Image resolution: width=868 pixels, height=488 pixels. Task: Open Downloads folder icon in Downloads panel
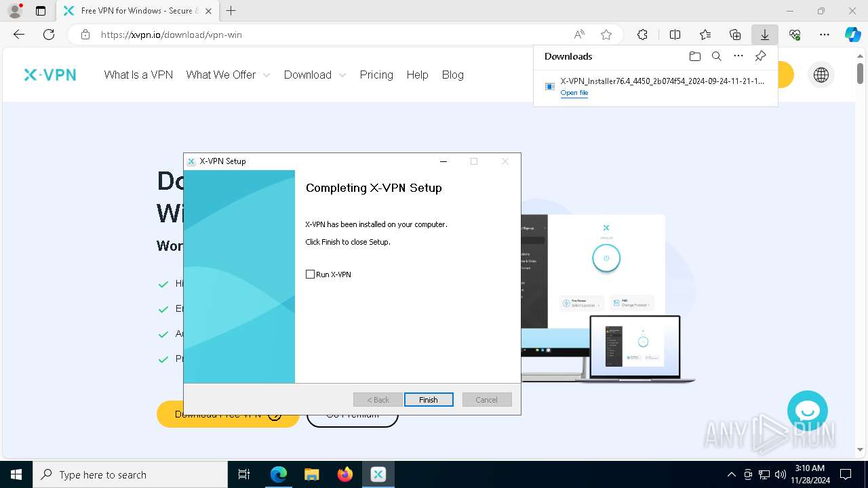[x=694, y=56]
